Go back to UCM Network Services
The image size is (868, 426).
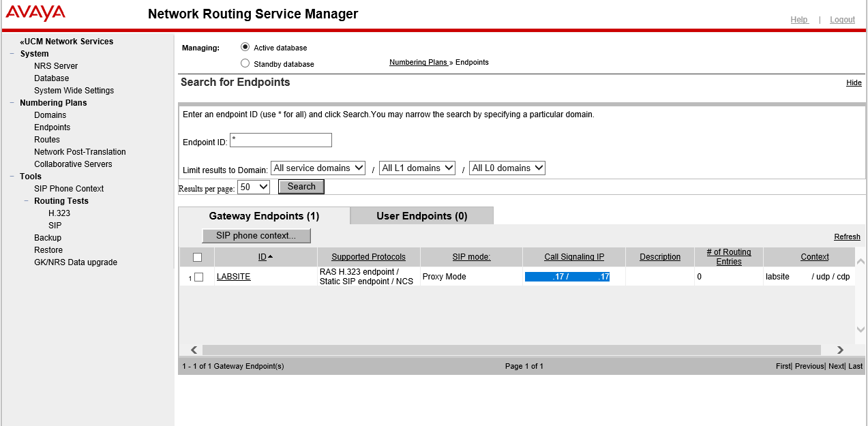[66, 42]
